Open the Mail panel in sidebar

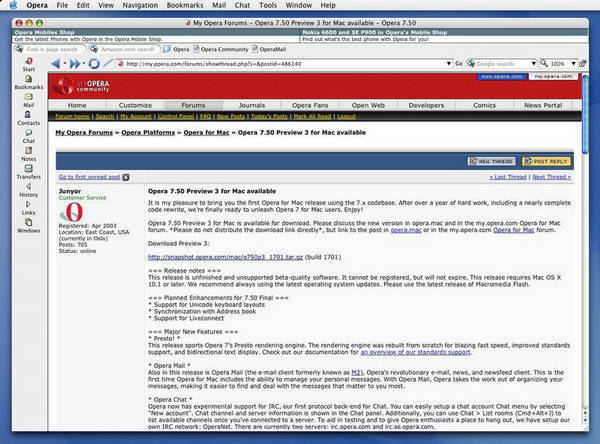coord(29,100)
